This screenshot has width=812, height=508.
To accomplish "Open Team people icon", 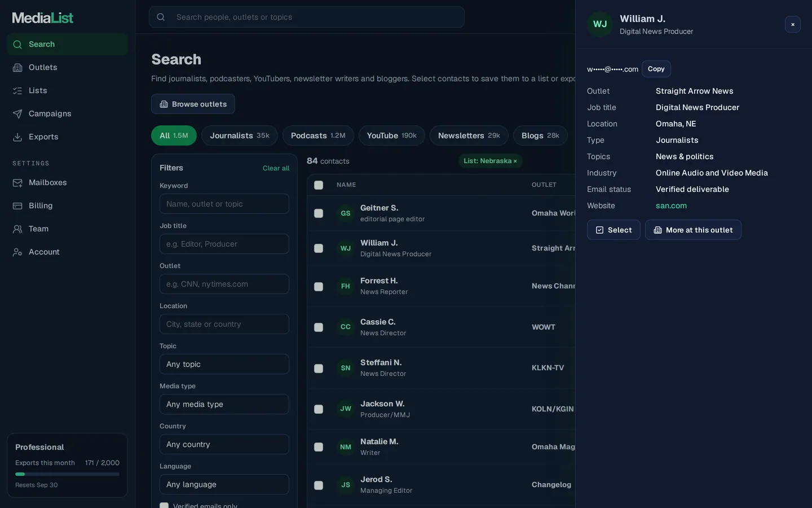I will pos(17,229).
